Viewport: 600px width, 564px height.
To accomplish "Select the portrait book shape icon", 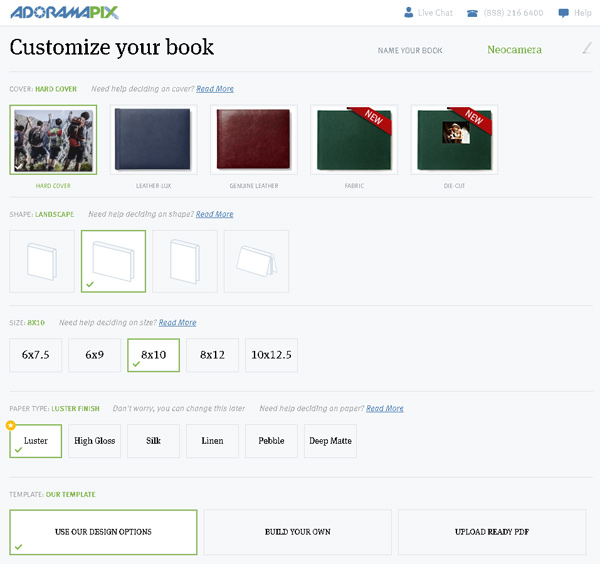I will click(x=184, y=262).
